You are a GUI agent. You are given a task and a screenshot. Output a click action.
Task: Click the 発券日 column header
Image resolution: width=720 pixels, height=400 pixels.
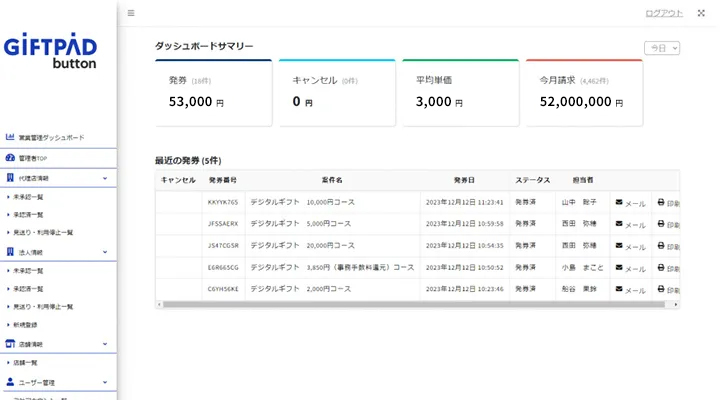click(x=466, y=180)
